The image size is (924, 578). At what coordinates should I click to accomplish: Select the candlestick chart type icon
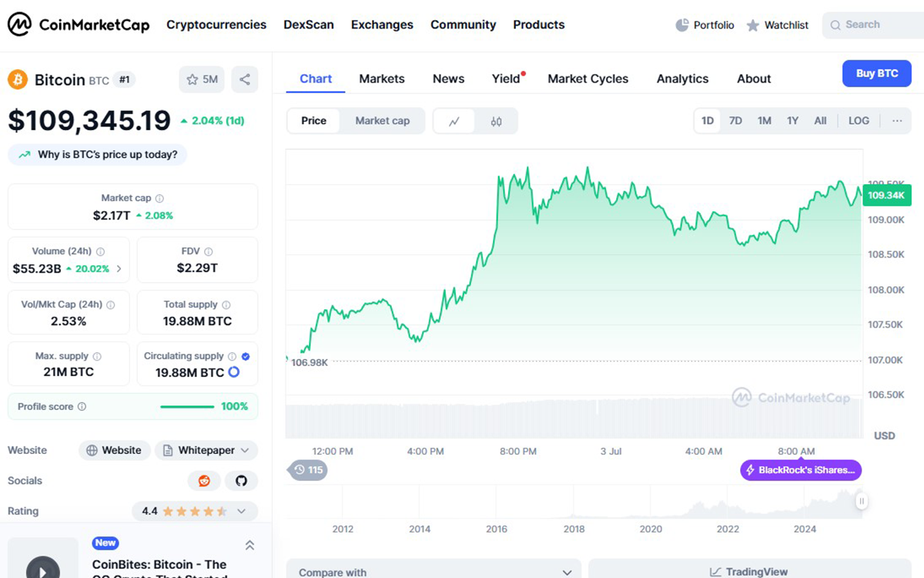click(x=496, y=121)
